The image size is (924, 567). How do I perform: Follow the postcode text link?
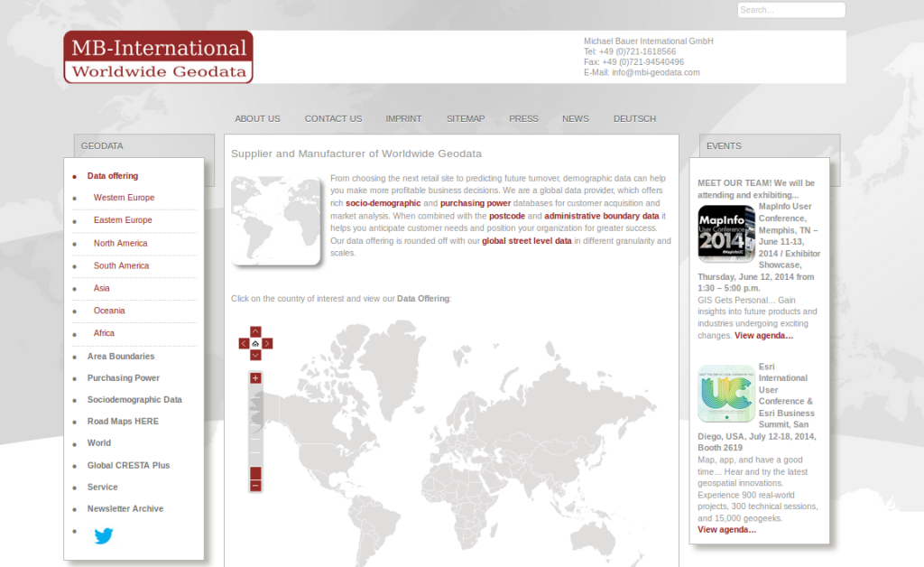coord(507,216)
